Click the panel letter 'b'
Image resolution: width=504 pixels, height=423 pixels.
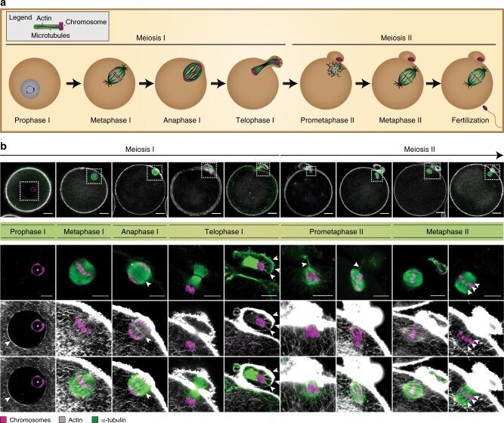point(3,147)
